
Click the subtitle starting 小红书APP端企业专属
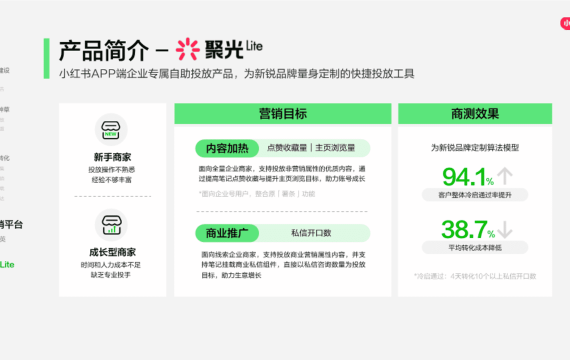pos(237,74)
